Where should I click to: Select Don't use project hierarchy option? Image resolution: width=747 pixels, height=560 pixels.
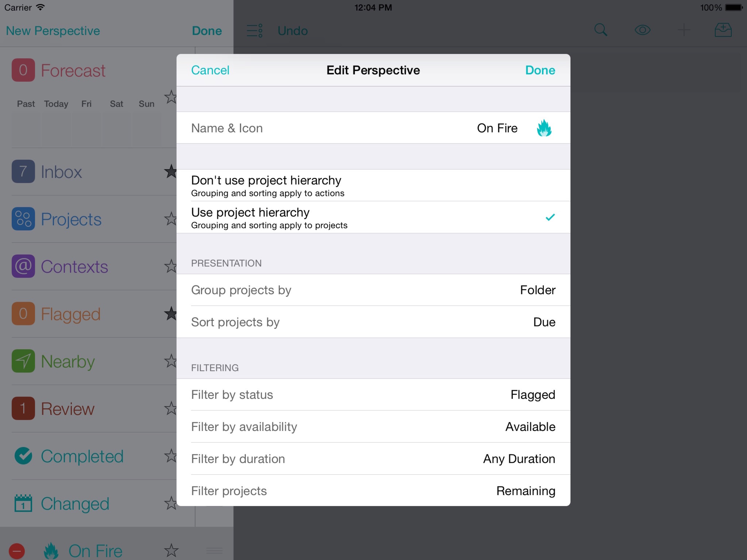(x=373, y=185)
